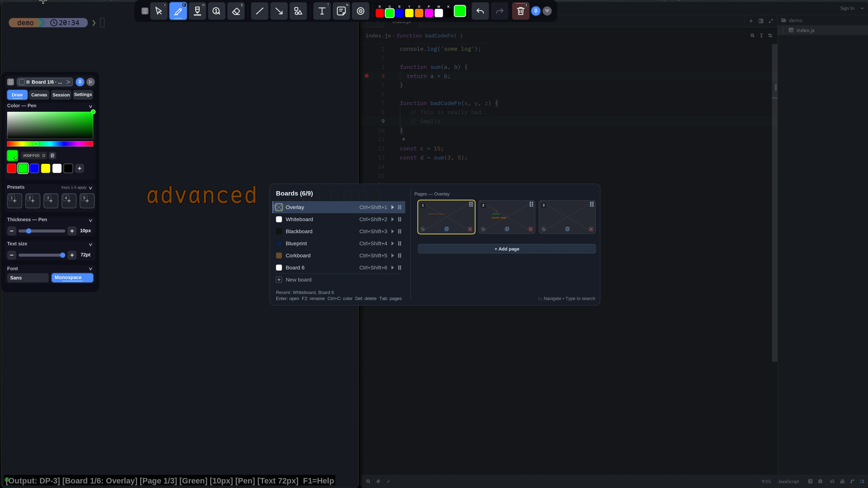This screenshot has height=488, width=868.
Task: Click the Overlay board drag handle
Action: 400,207
